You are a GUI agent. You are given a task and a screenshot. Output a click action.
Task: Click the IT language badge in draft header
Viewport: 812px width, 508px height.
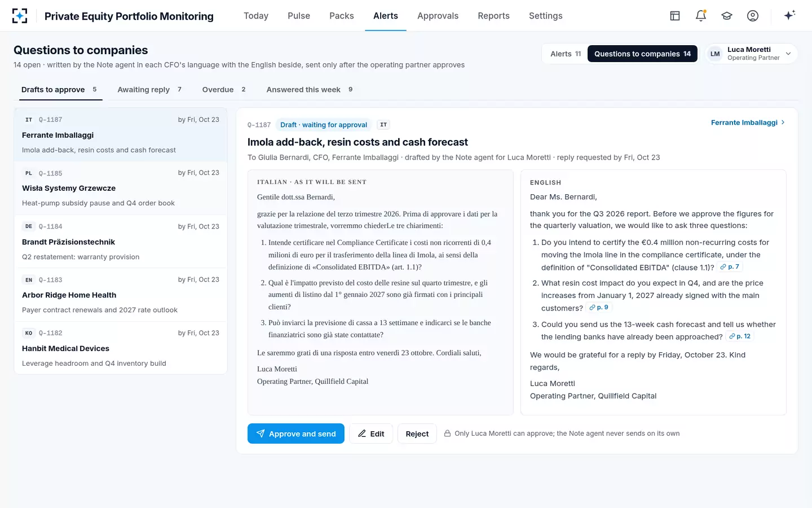point(383,125)
